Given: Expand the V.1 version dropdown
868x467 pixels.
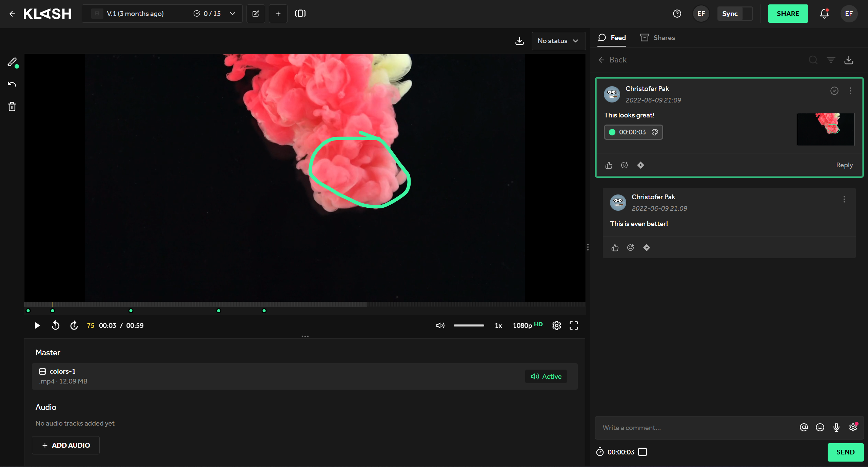Looking at the screenshot, I should tap(233, 14).
